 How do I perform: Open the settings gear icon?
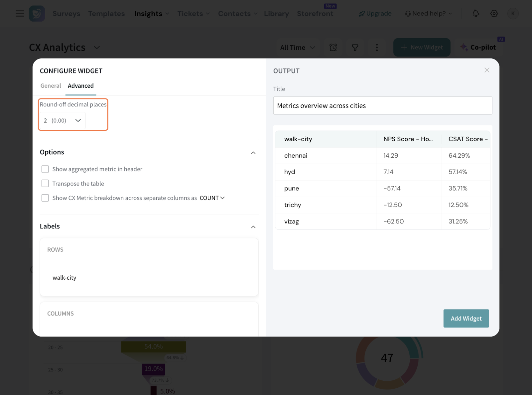pyautogui.click(x=494, y=14)
